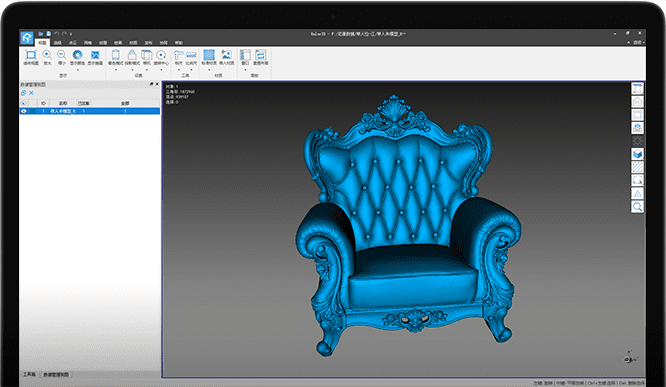Click the reset layout (重置布局) icon
Image resolution: width=666 pixels, height=387 pixels.
coord(260,54)
